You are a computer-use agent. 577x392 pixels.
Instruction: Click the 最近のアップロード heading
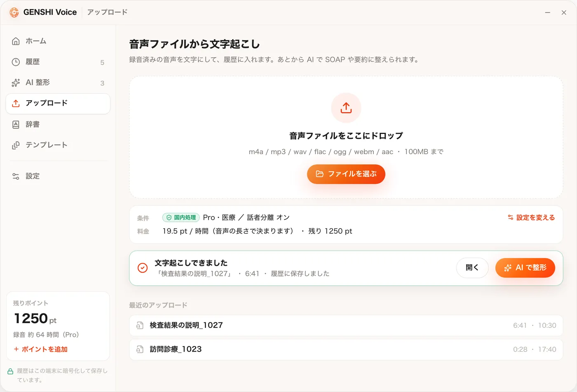[x=158, y=305]
